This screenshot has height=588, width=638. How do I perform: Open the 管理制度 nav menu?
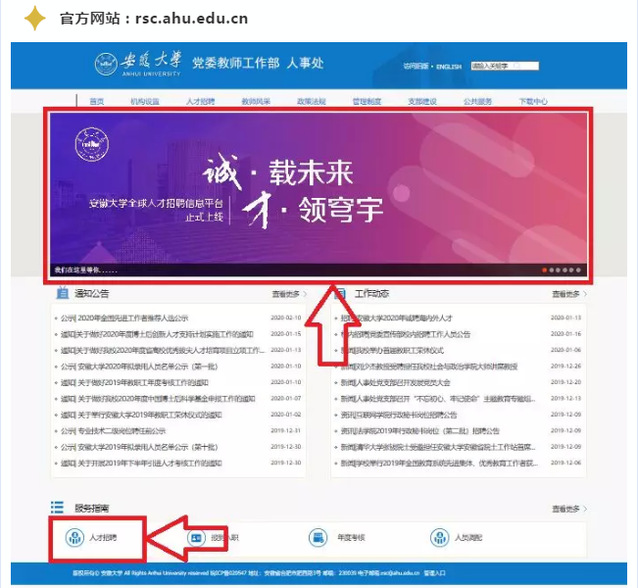point(367,101)
